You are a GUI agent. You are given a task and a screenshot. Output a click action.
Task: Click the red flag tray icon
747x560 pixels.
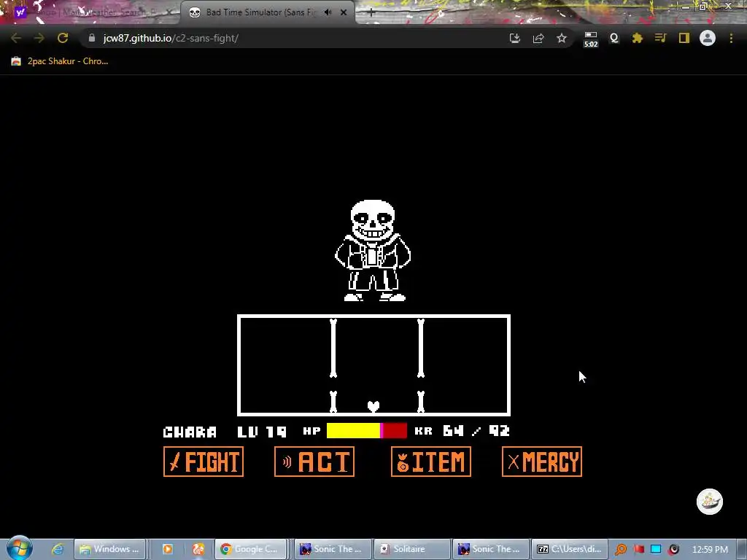[x=639, y=549]
